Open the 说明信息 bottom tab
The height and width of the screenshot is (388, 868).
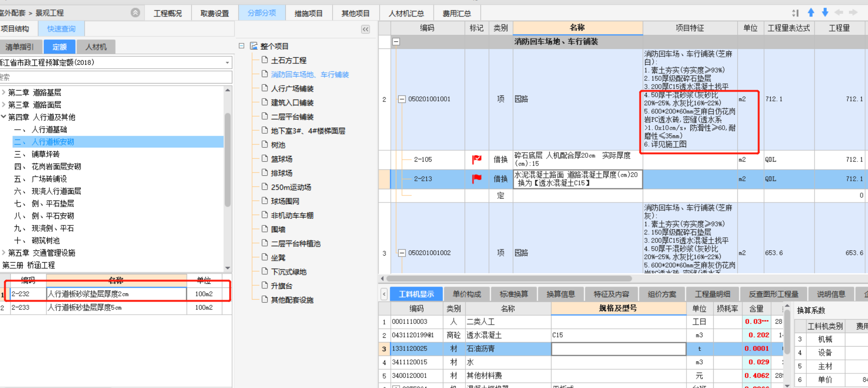click(831, 294)
